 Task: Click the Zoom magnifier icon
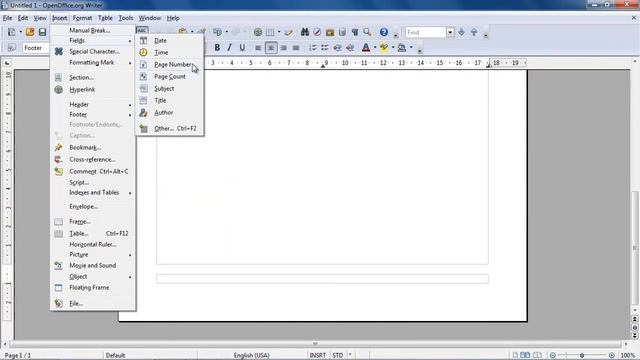click(367, 32)
